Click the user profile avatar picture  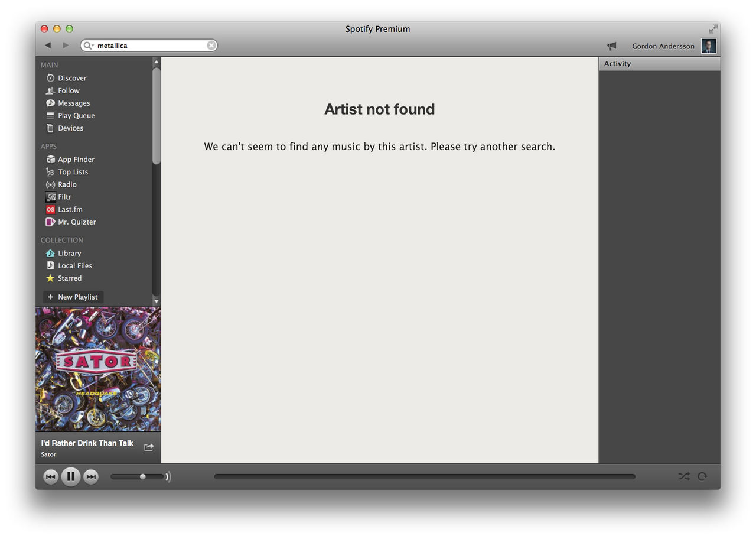tap(709, 46)
